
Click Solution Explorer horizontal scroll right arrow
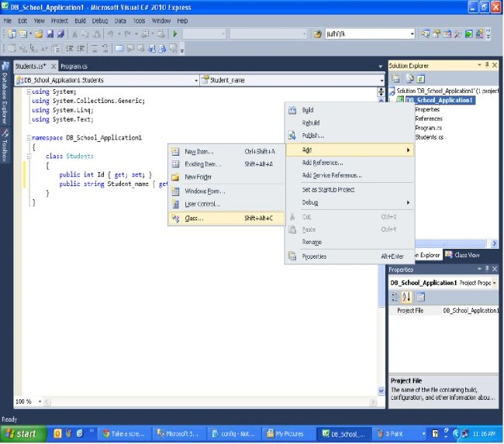[x=494, y=243]
